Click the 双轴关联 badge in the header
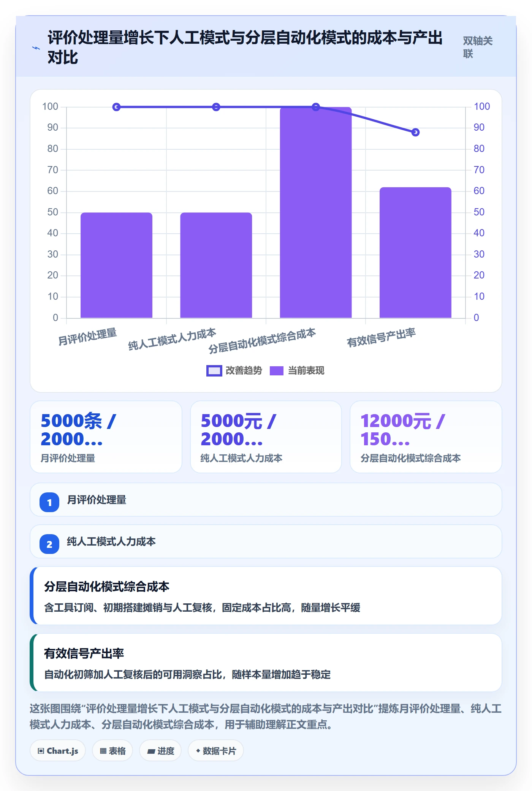This screenshot has height=791, width=532. 478,47
